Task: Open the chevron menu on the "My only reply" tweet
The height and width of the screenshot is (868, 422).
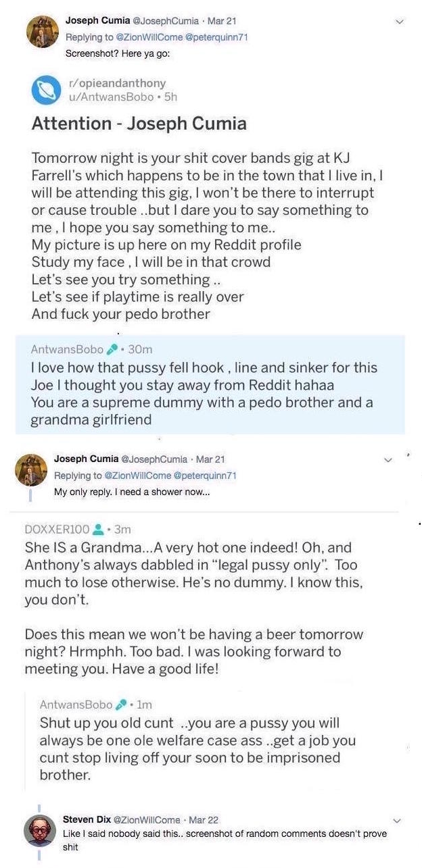Action: pyautogui.click(x=388, y=460)
